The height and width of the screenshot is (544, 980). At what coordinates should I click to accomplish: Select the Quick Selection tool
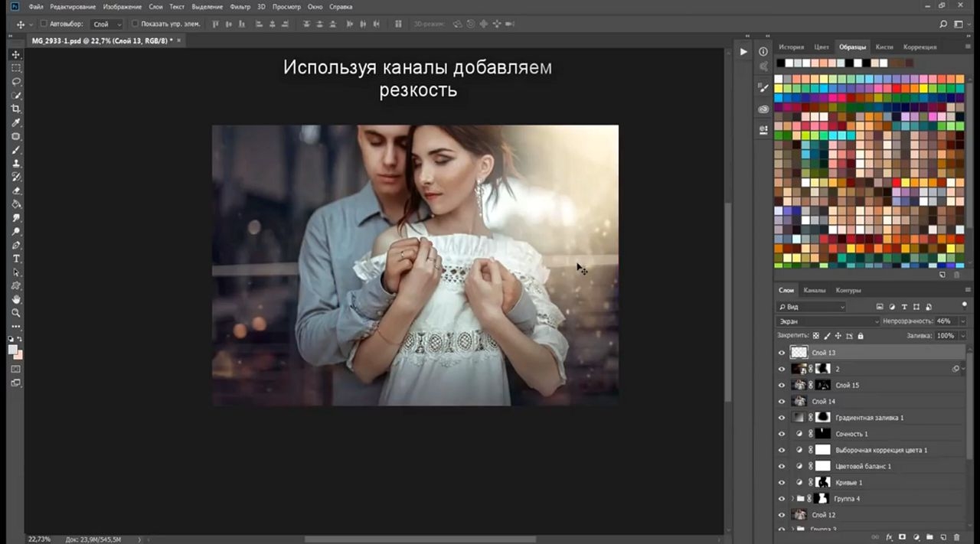16,96
